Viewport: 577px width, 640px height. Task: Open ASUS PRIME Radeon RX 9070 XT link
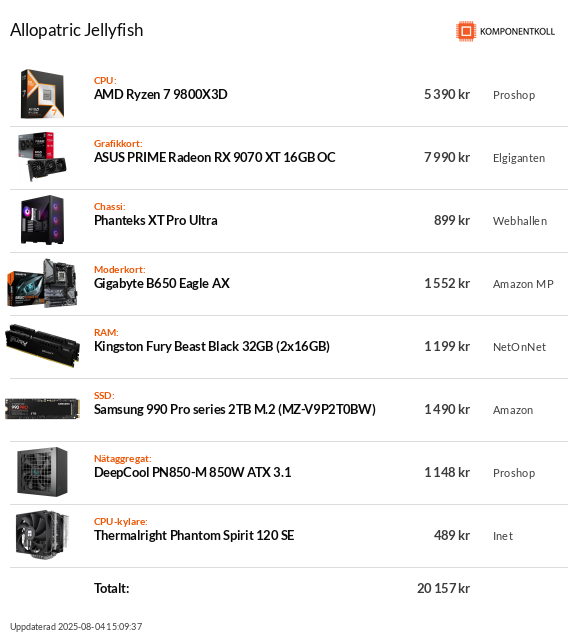pyautogui.click(x=215, y=157)
